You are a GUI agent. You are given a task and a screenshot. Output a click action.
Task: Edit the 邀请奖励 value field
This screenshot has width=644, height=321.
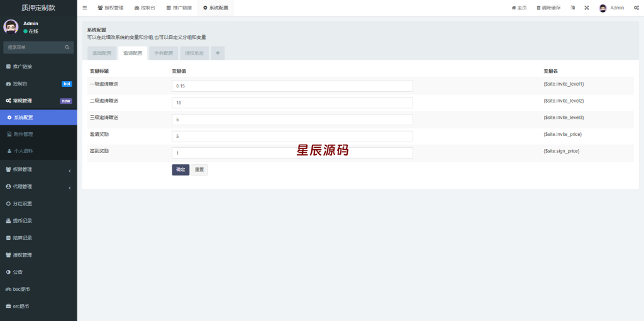coord(292,137)
